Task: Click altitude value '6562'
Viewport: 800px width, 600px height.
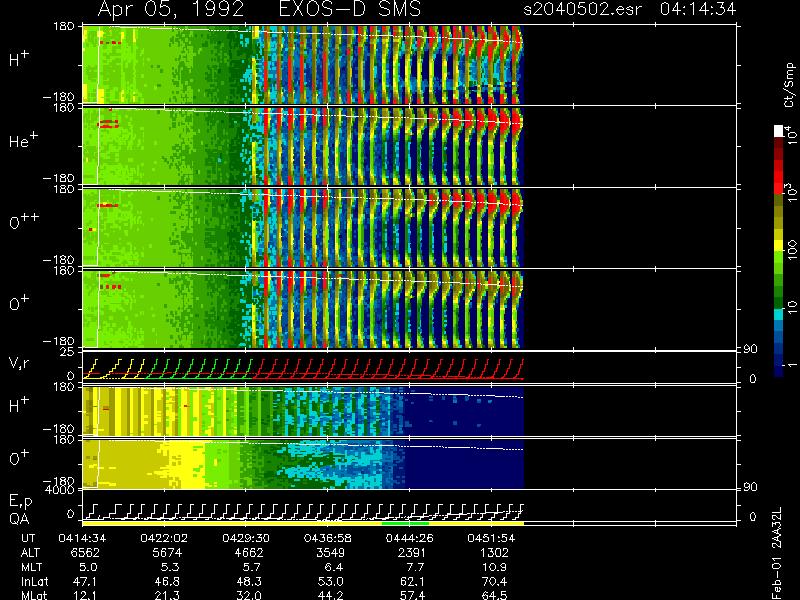Action: coord(85,553)
